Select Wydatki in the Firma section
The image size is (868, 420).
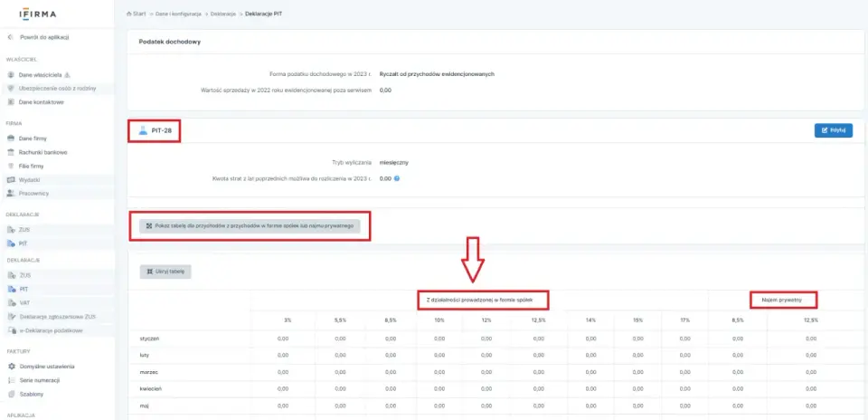29,179
